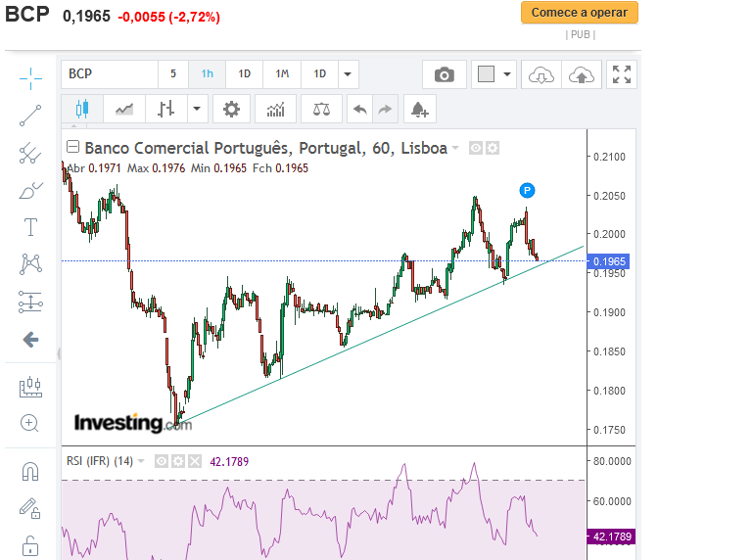Switch to the 1M timeframe
Image resolution: width=752 pixels, height=560 pixels.
(282, 74)
